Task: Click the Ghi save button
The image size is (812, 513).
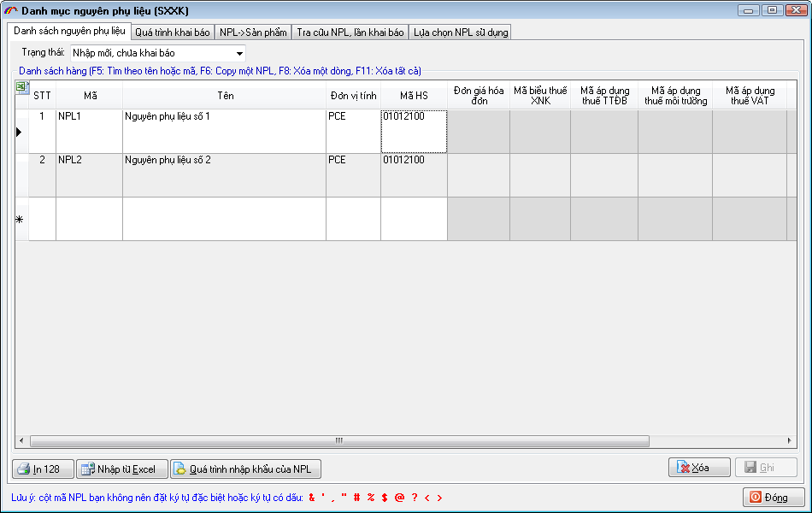Action: tap(766, 468)
